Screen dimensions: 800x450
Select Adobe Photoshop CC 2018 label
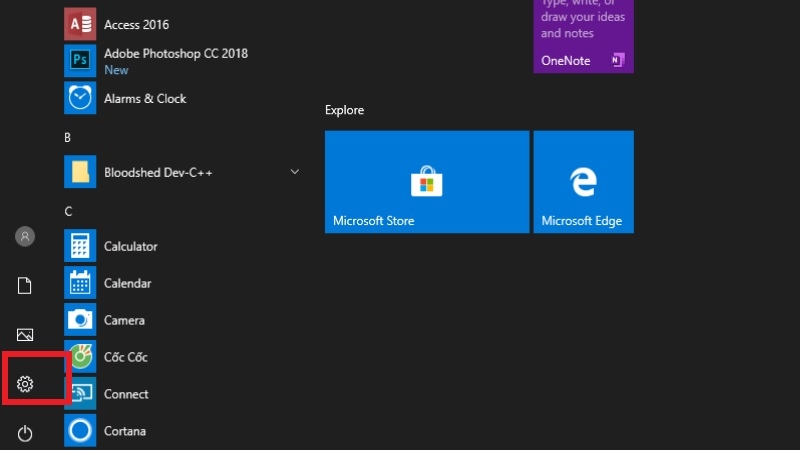[176, 54]
